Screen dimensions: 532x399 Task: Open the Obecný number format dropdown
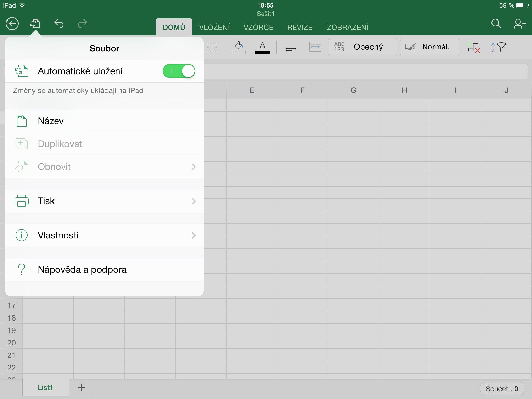coord(363,47)
